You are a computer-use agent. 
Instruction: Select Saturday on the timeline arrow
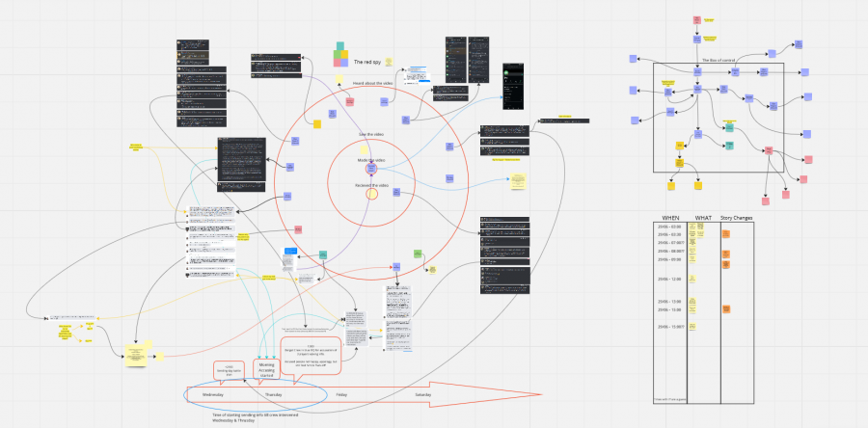pyautogui.click(x=422, y=395)
